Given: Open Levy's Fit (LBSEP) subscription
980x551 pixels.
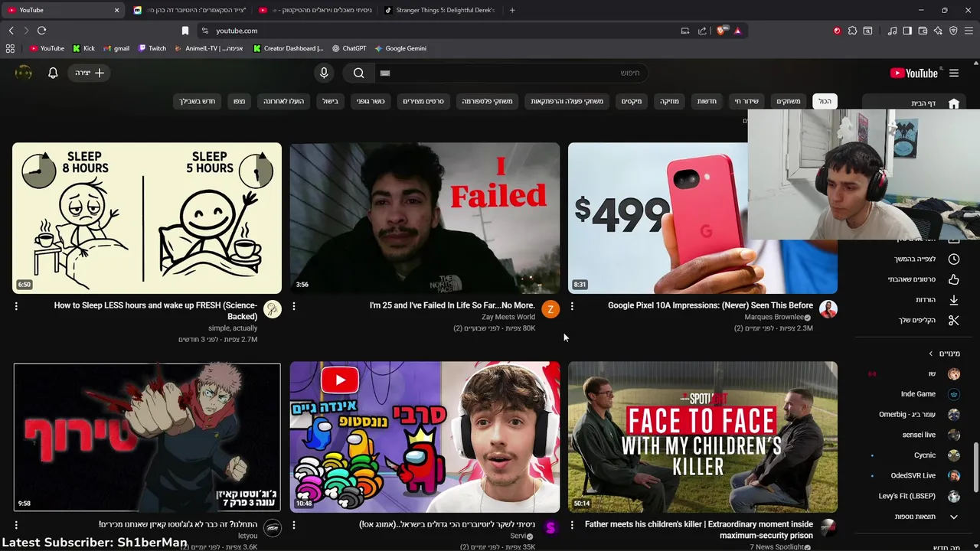Looking at the screenshot, I should tap(919, 496).
